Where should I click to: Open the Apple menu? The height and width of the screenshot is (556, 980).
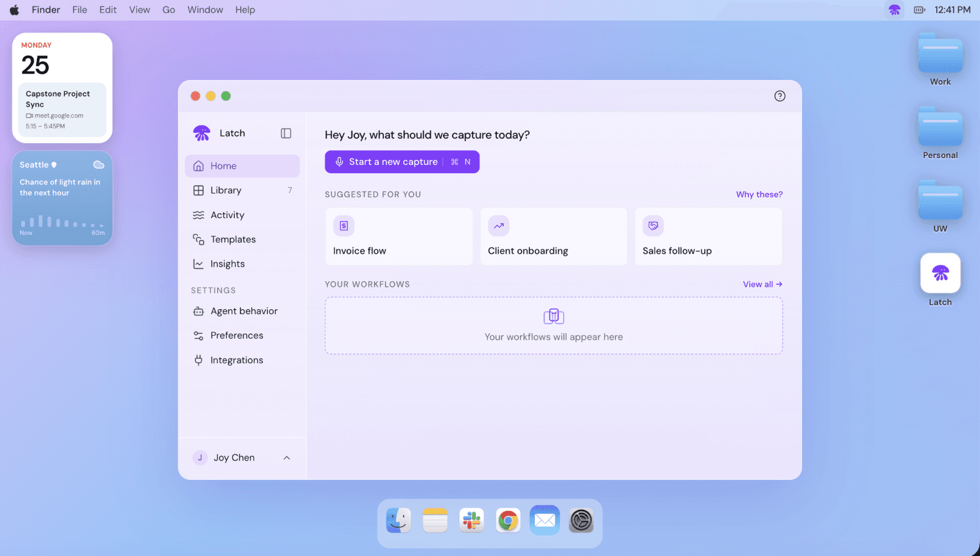point(14,10)
